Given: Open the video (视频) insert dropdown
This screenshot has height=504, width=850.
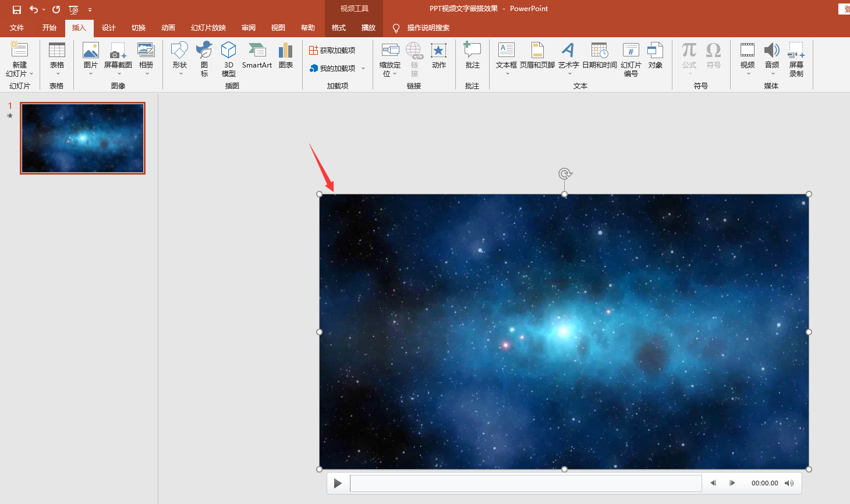Looking at the screenshot, I should point(748,73).
